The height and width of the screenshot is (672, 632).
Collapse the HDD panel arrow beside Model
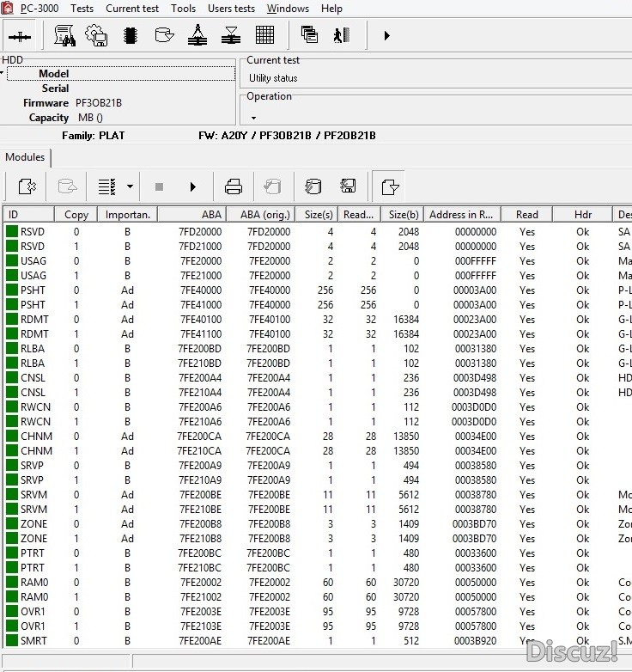[x=2, y=73]
